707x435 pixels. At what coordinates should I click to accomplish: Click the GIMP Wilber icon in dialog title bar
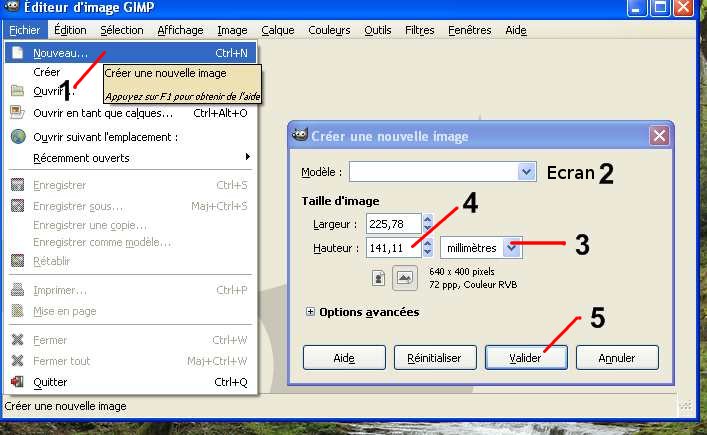(x=299, y=135)
